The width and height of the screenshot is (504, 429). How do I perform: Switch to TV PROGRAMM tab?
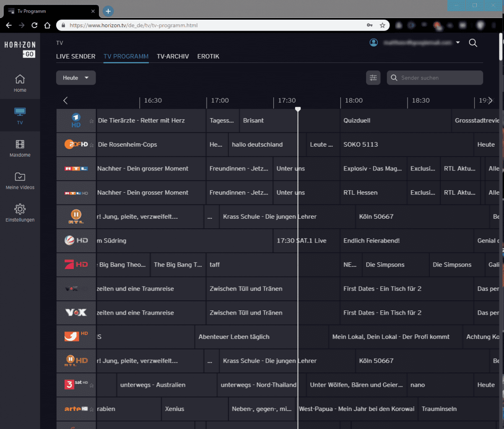126,56
